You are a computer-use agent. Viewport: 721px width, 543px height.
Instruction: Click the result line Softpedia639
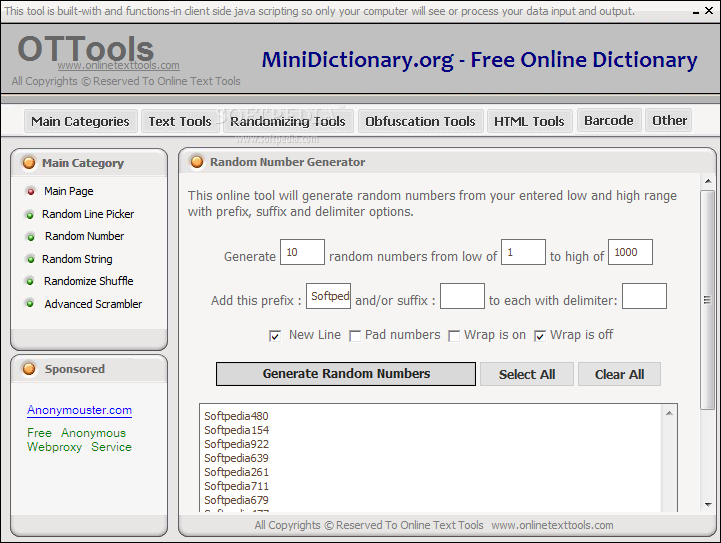coord(236,458)
